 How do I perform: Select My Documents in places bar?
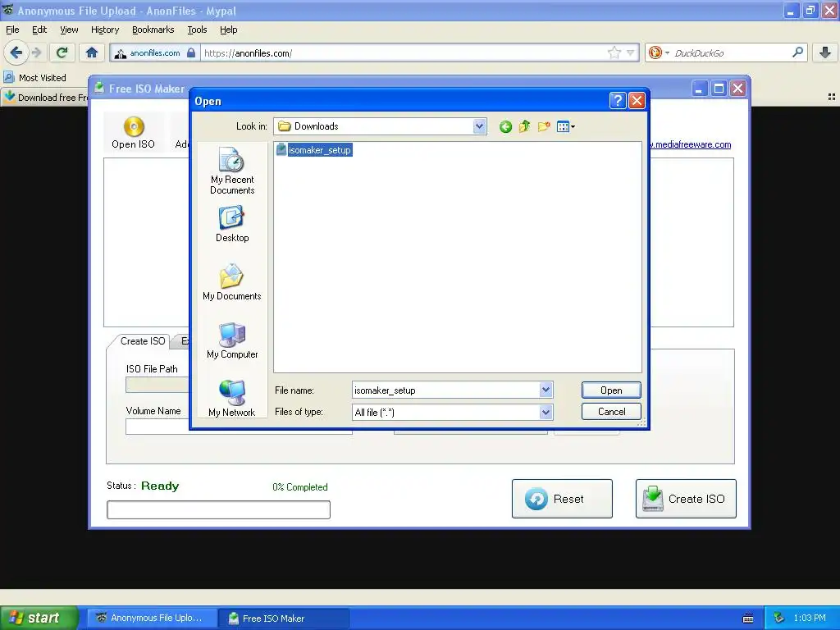tap(232, 282)
